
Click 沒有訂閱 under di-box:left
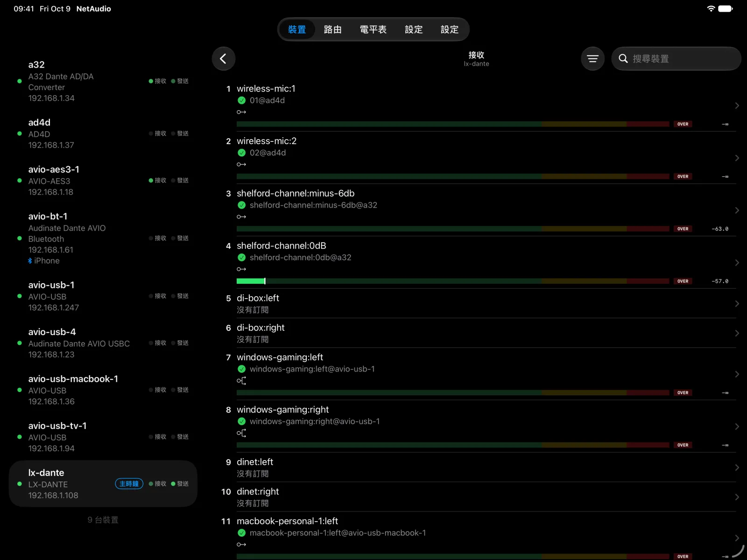click(253, 310)
